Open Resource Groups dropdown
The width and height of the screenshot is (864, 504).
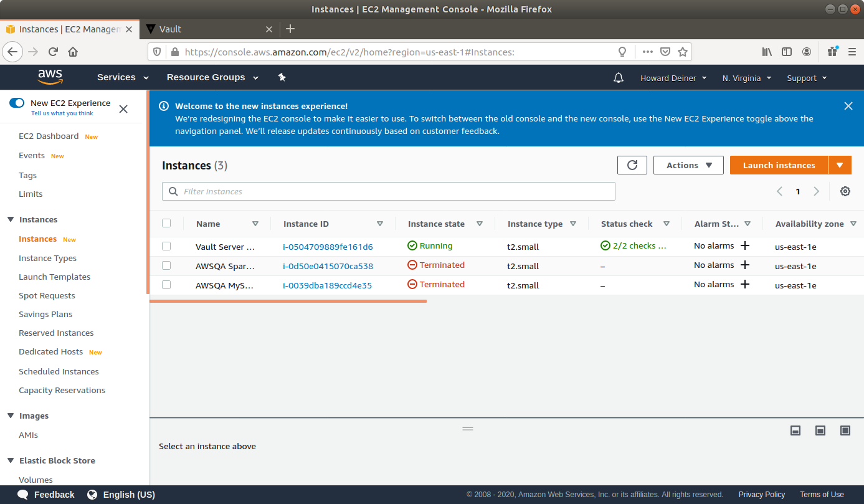coord(214,77)
